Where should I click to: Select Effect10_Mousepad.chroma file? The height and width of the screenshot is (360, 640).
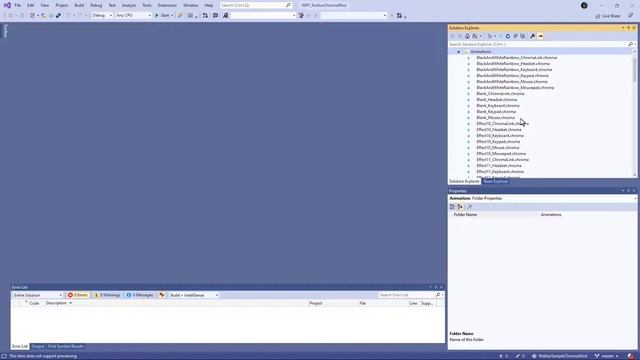click(501, 154)
